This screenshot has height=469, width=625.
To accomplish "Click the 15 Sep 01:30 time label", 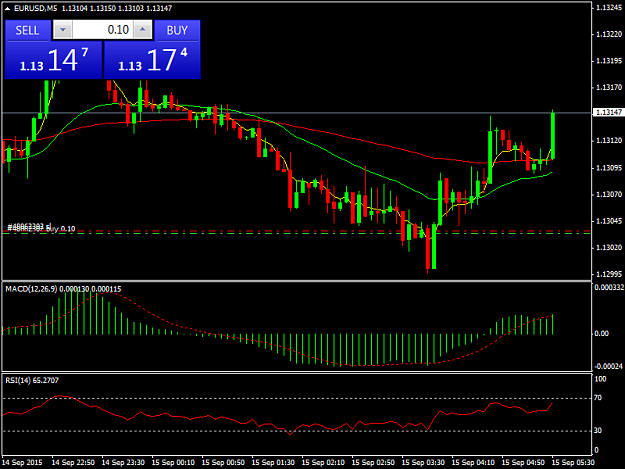I will 273,463.
